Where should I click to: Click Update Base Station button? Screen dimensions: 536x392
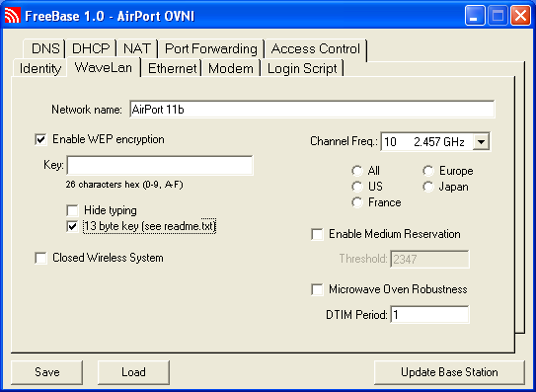449,372
